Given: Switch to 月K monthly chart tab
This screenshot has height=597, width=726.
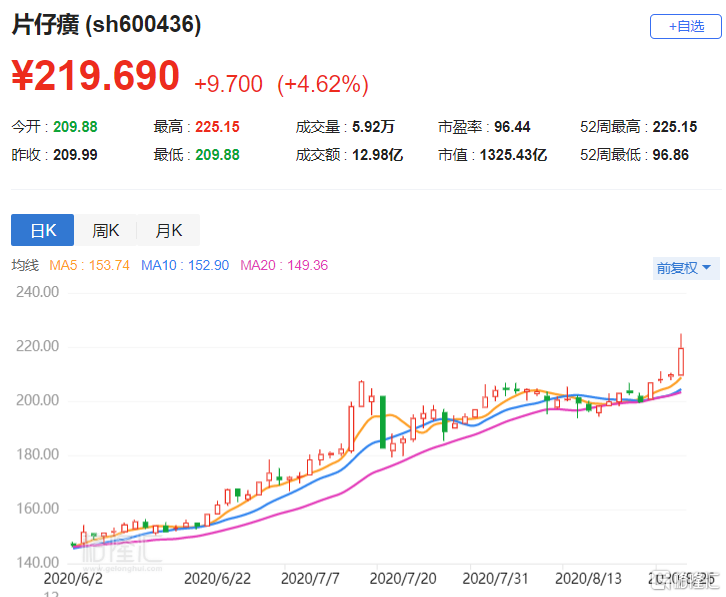Looking at the screenshot, I should click(x=169, y=230).
